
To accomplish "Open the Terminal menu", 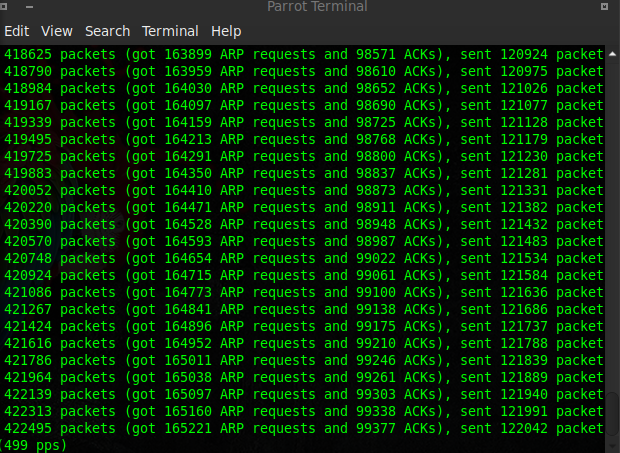I will coord(170,31).
